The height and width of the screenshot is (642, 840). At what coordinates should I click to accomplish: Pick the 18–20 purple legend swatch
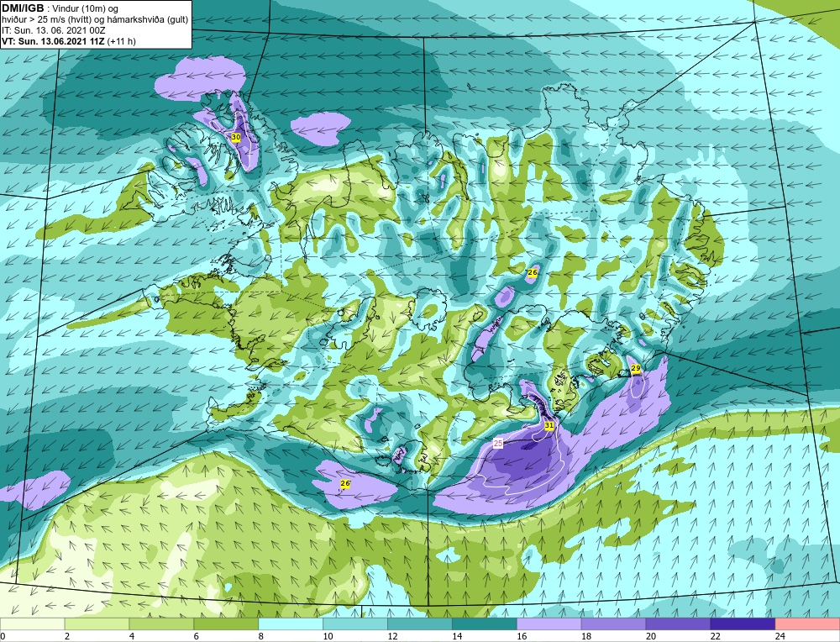click(x=613, y=624)
